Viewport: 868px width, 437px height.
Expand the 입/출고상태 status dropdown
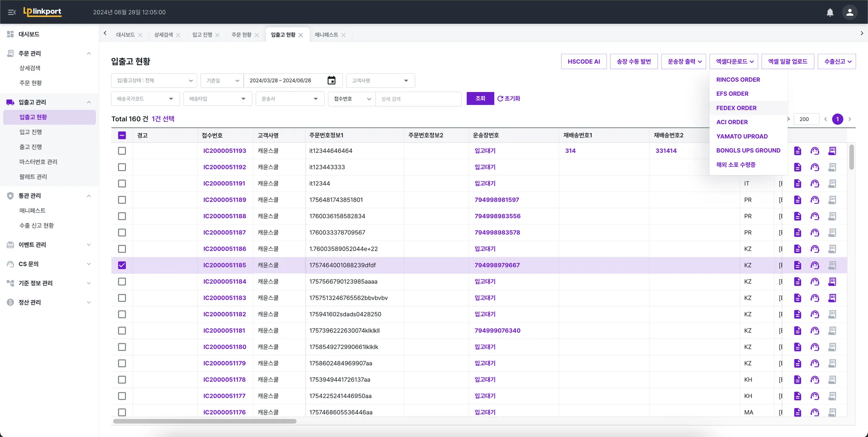[154, 80]
